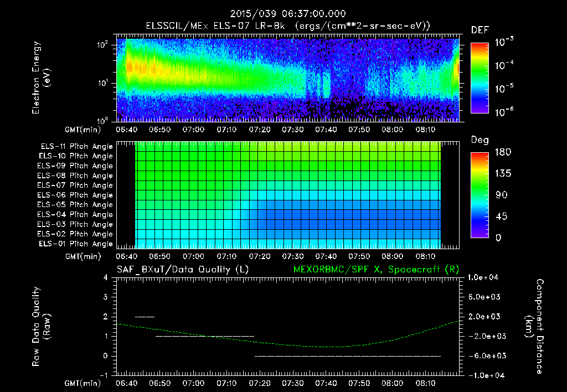
Task: Click 07:50 tick label on bottom plot
Action: [x=359, y=383]
